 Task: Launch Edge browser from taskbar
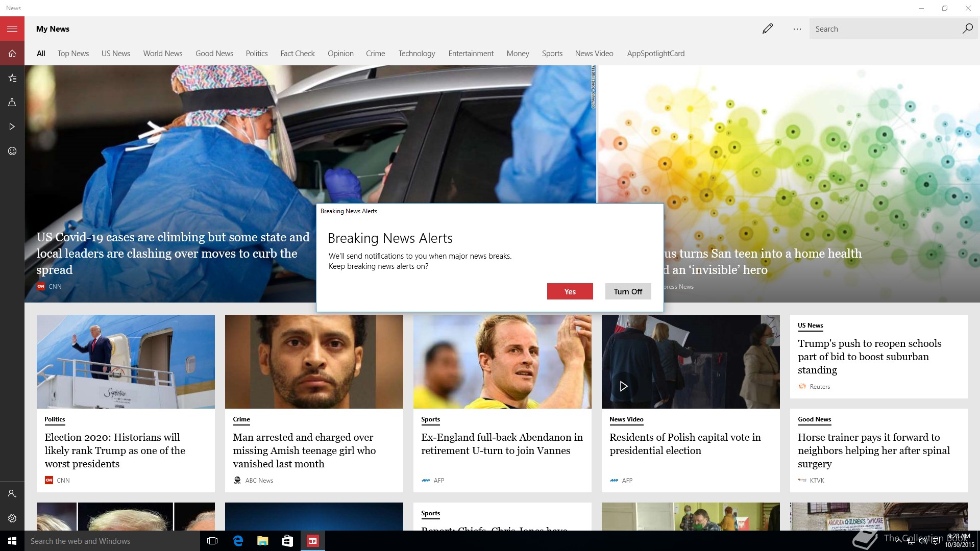point(238,541)
